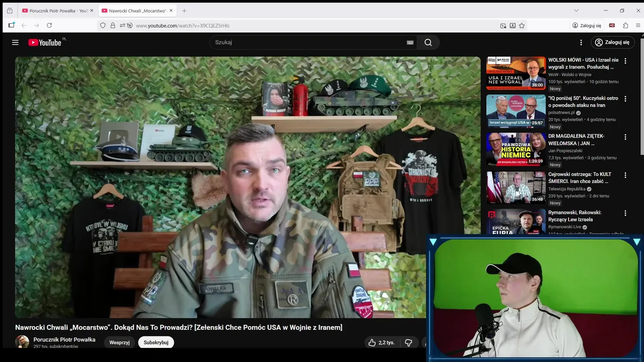The width and height of the screenshot is (644, 362).
Task: Open Cejrowski ostrzega video thumbnail
Action: click(x=516, y=188)
